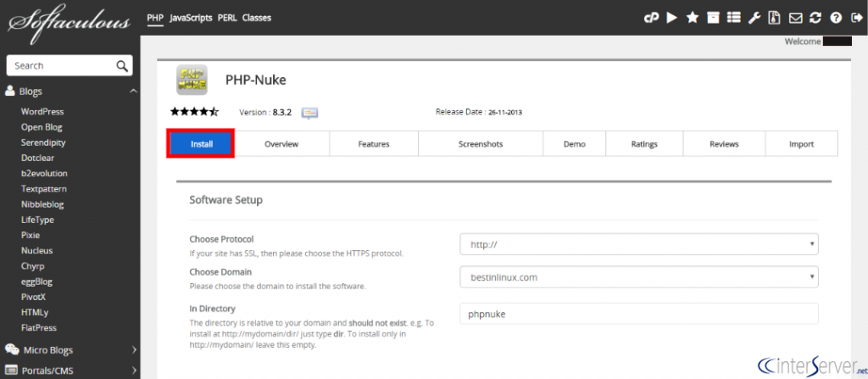
Task: Switch to the PERL menu
Action: 227,18
